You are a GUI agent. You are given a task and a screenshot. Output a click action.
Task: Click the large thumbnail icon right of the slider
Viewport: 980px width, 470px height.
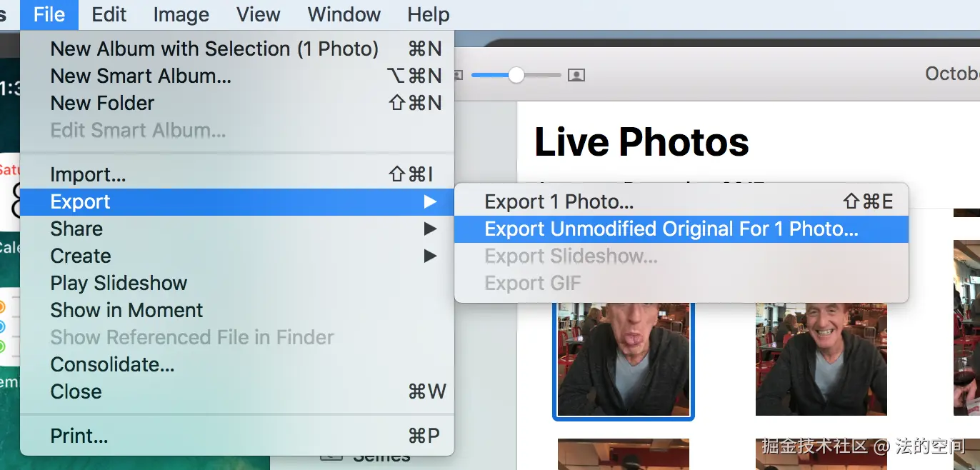coord(576,75)
